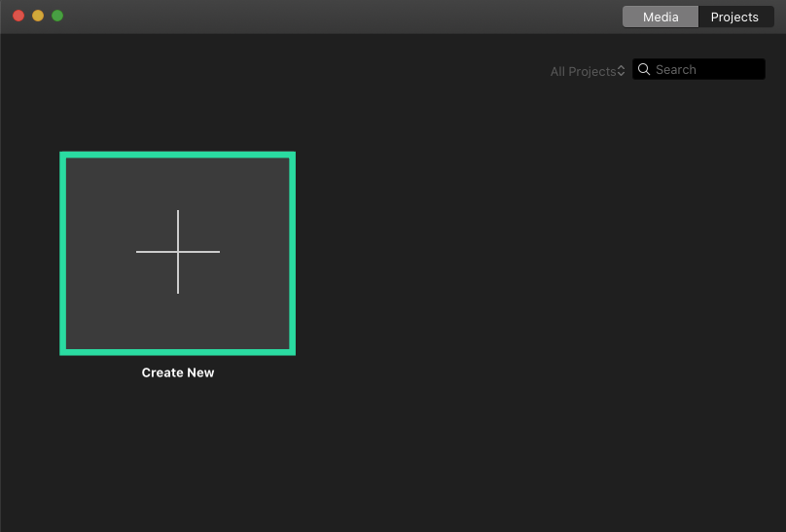
Task: Click the yellow minimize window button
Action: pyautogui.click(x=38, y=16)
